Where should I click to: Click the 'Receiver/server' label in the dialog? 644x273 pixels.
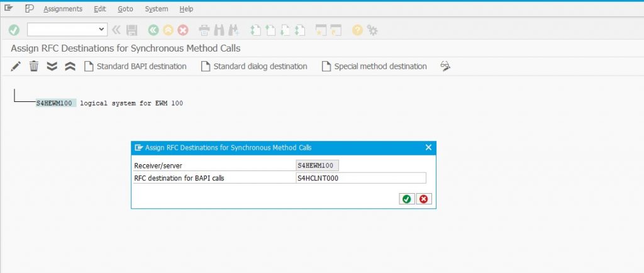[158, 166]
